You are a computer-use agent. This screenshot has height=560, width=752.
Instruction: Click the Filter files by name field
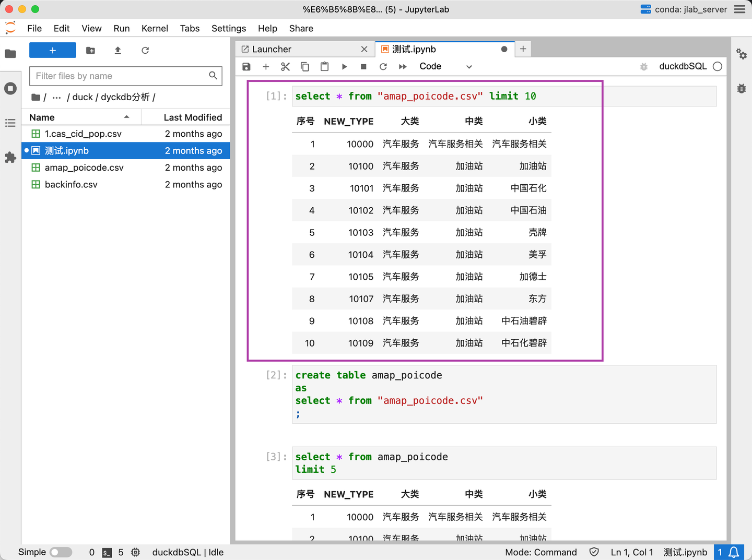point(120,76)
